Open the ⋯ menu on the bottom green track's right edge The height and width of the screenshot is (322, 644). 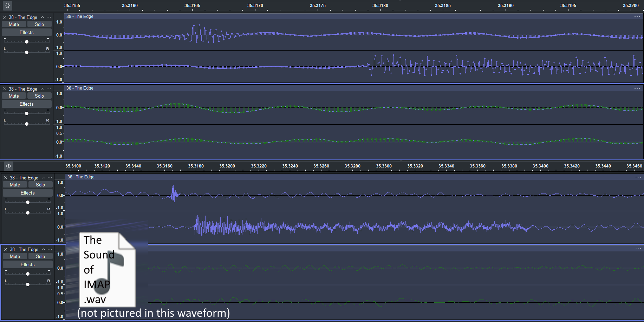click(638, 249)
